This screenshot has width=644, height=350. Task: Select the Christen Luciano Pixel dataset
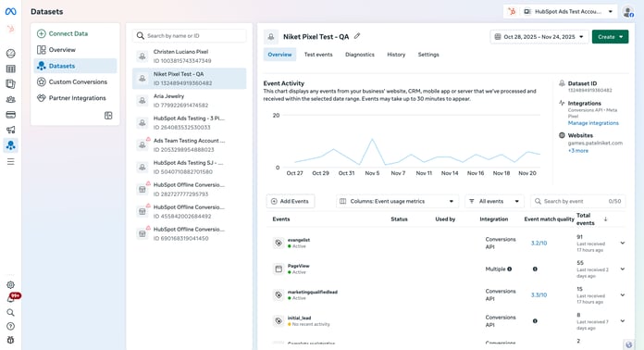[190, 56]
